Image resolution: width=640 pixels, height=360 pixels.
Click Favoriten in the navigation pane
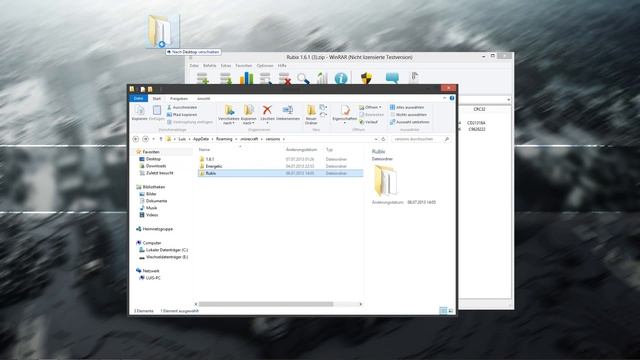pyautogui.click(x=151, y=152)
